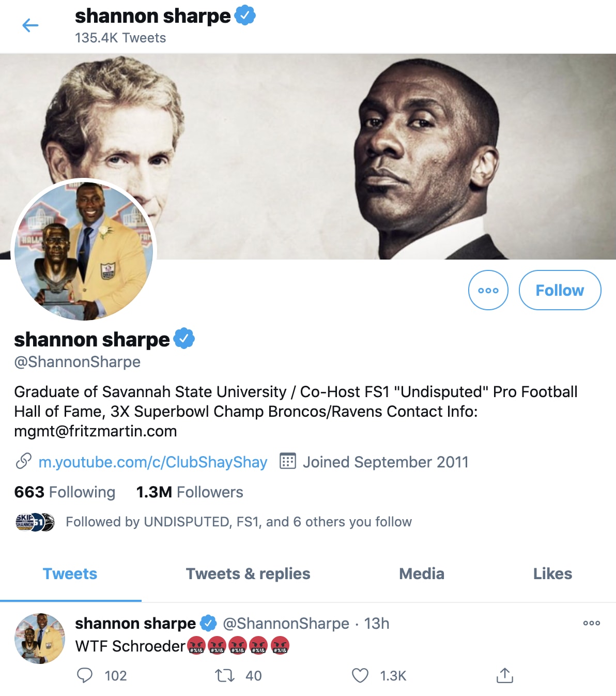This screenshot has height=696, width=616.
Task: Click the reply icon on the Schroeder tweet
Action: (85, 675)
